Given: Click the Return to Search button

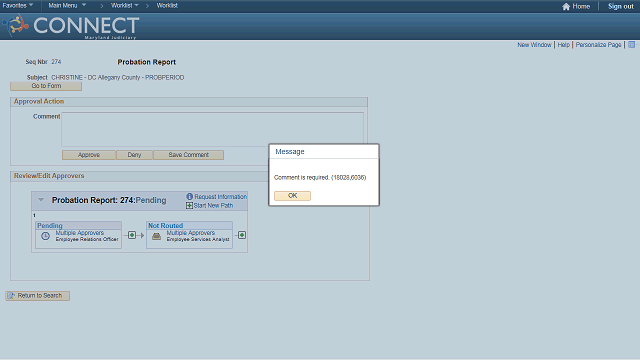Looking at the screenshot, I should (x=38, y=296).
